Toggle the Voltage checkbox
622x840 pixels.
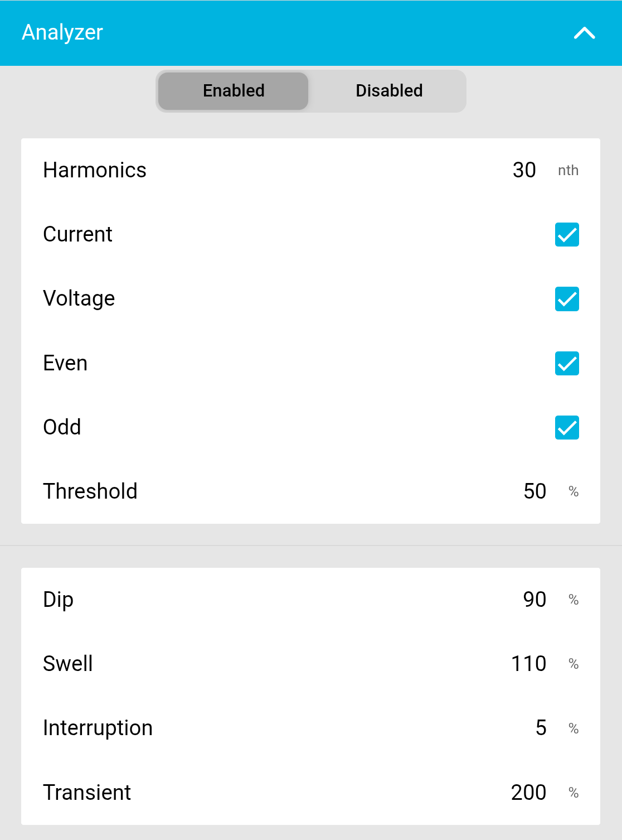click(567, 299)
